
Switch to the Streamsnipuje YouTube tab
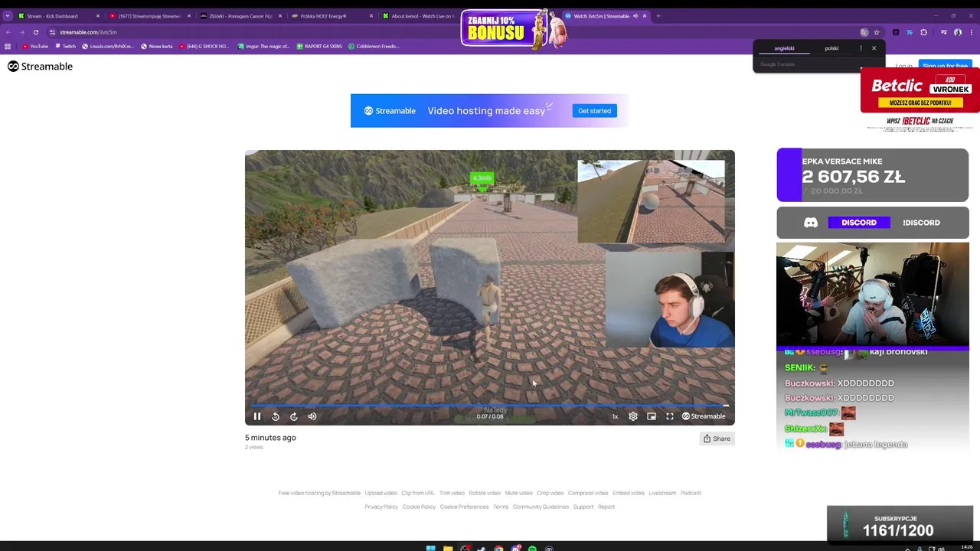[149, 16]
